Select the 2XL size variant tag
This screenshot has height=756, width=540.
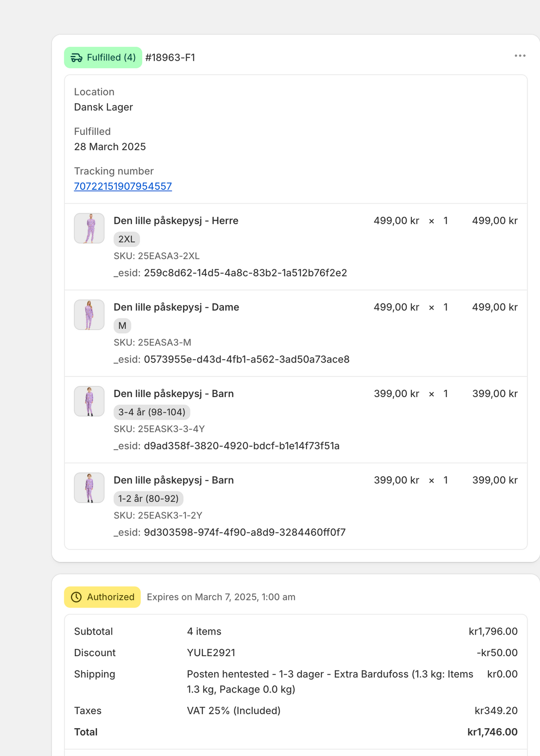click(x=126, y=239)
